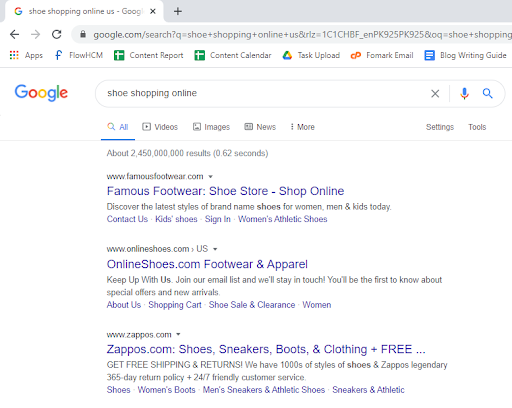Switch to the News tab

(260, 127)
